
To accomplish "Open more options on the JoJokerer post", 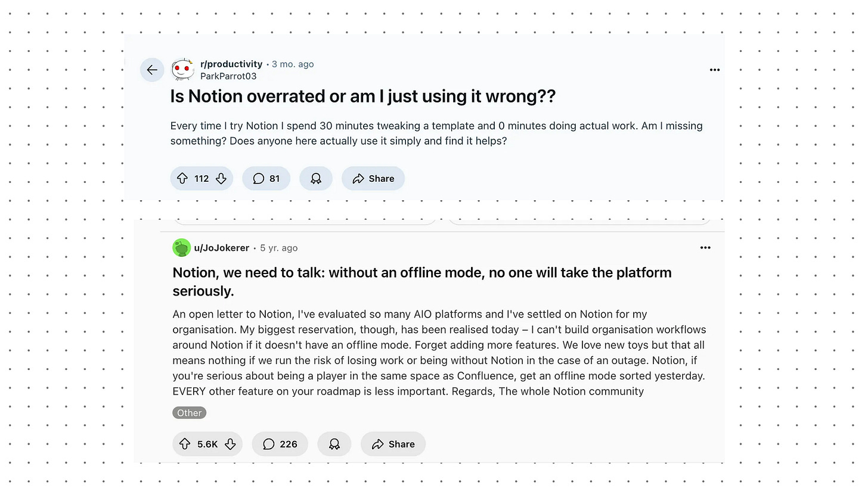I will point(705,248).
